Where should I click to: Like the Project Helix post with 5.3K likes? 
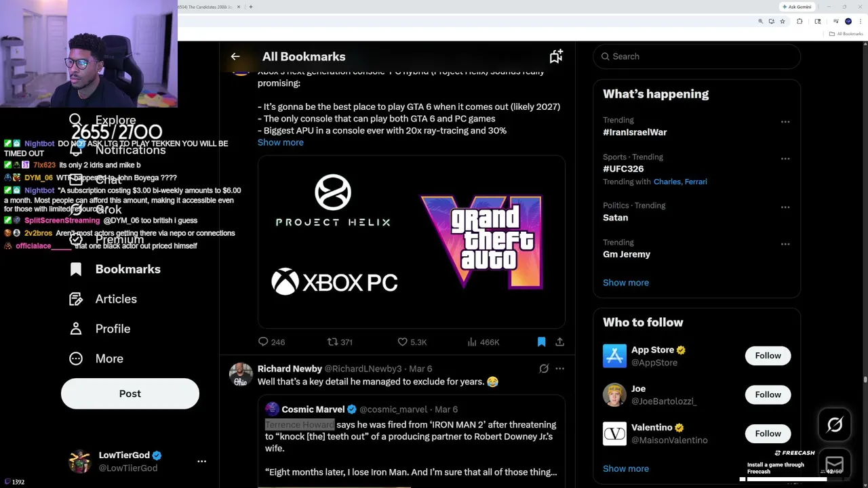pyautogui.click(x=412, y=342)
